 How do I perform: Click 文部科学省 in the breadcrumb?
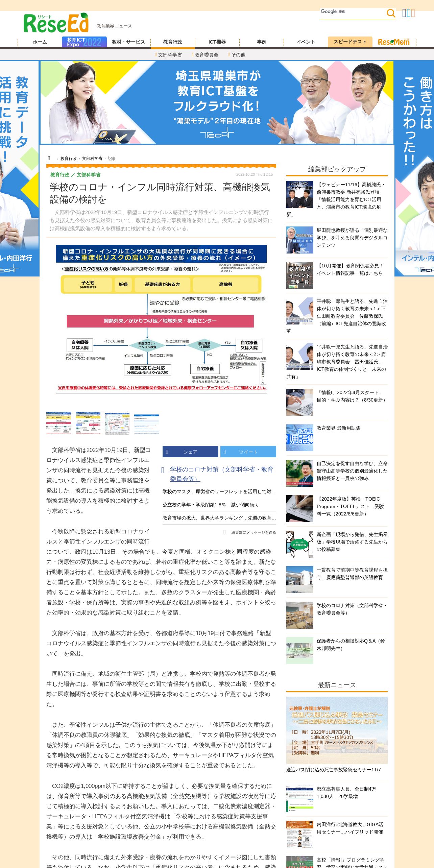point(92,159)
